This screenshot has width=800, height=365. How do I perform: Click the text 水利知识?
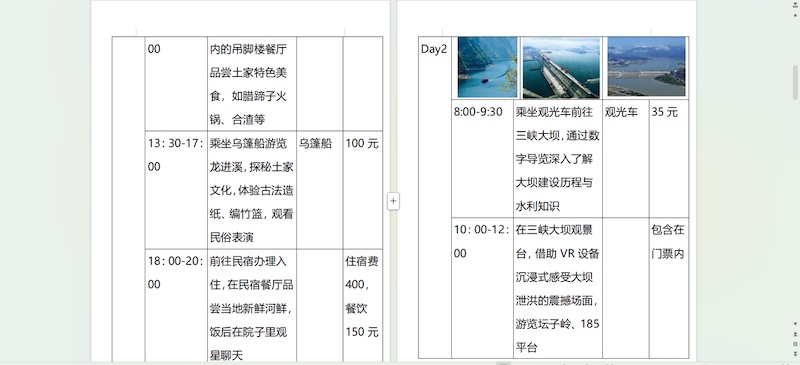538,206
